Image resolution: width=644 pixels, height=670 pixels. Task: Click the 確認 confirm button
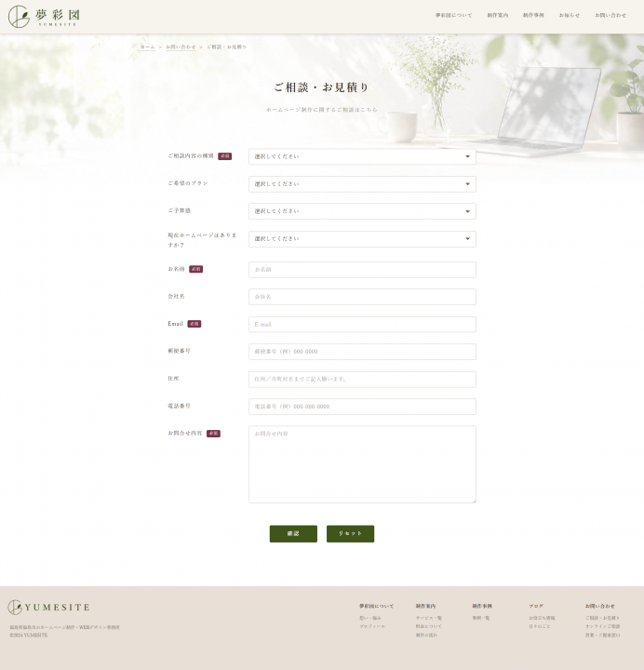point(293,534)
